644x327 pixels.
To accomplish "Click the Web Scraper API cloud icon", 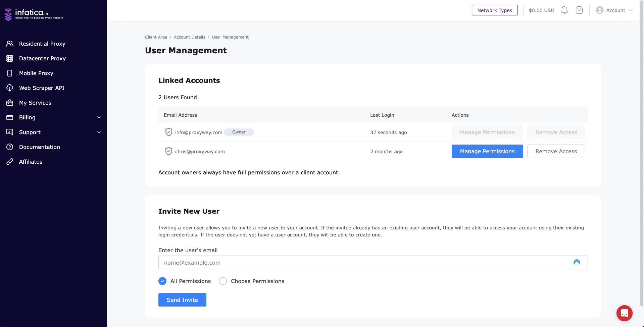I will [10, 88].
